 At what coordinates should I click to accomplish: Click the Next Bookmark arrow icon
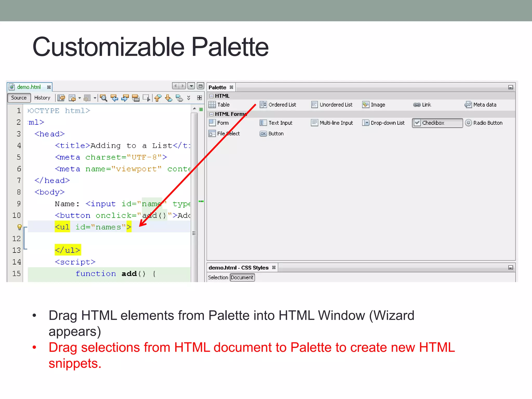169,98
